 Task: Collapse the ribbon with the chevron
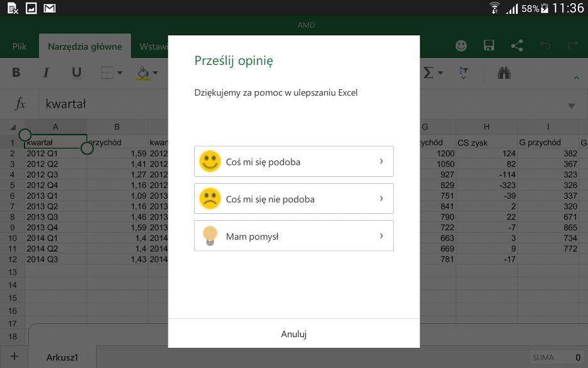[x=576, y=77]
